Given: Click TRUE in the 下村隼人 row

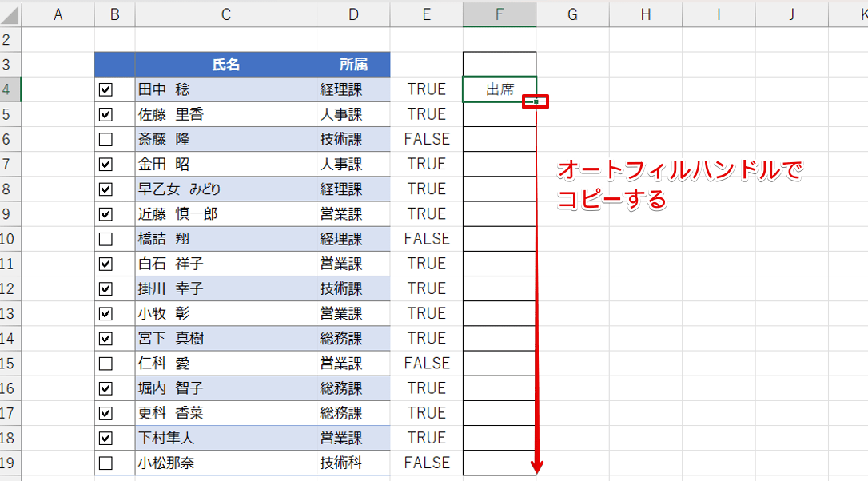Looking at the screenshot, I should [426, 439].
